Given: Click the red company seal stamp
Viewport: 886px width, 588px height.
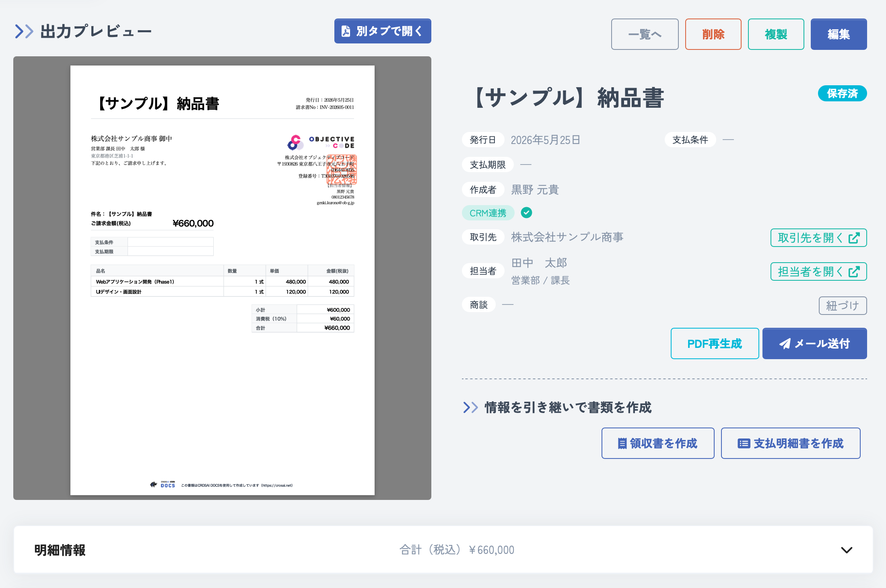Looking at the screenshot, I should point(342,170).
